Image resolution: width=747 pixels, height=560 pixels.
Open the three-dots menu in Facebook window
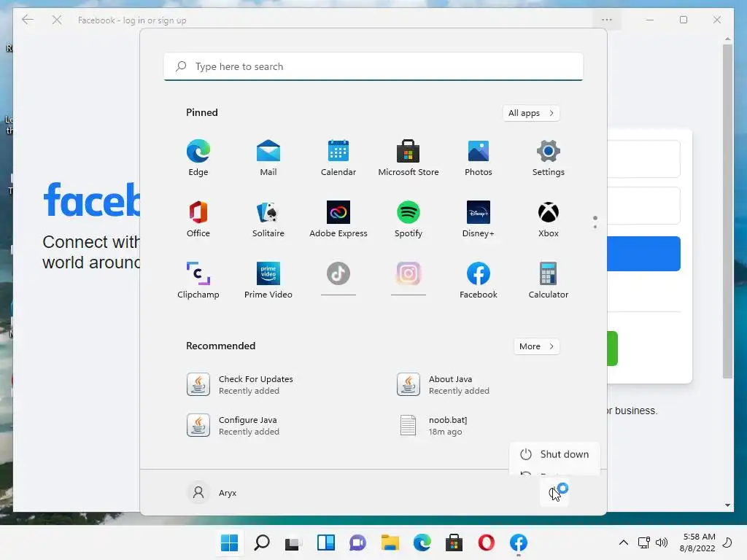point(606,20)
